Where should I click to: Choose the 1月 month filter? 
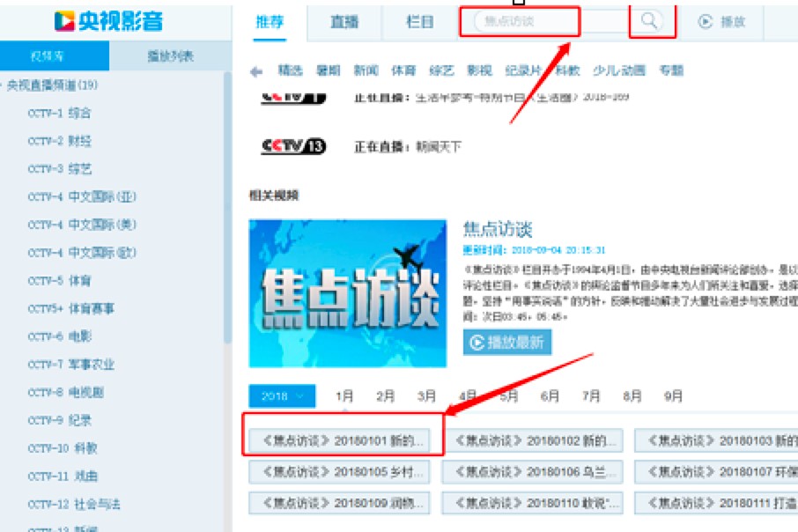(x=344, y=396)
